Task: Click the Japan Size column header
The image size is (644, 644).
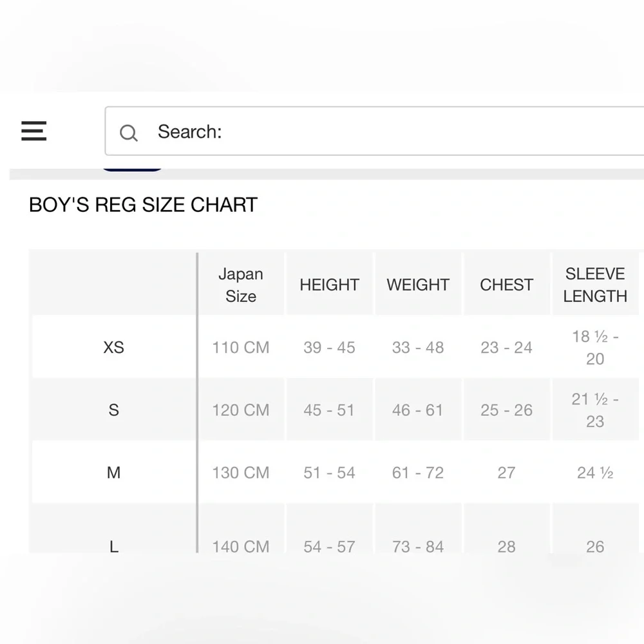Action: click(241, 285)
